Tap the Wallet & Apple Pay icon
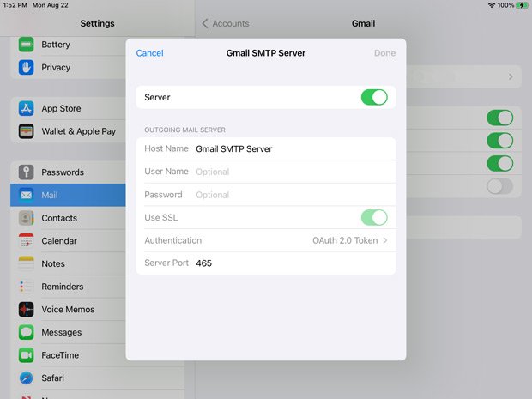Image resolution: width=532 pixels, height=399 pixels. coord(26,131)
